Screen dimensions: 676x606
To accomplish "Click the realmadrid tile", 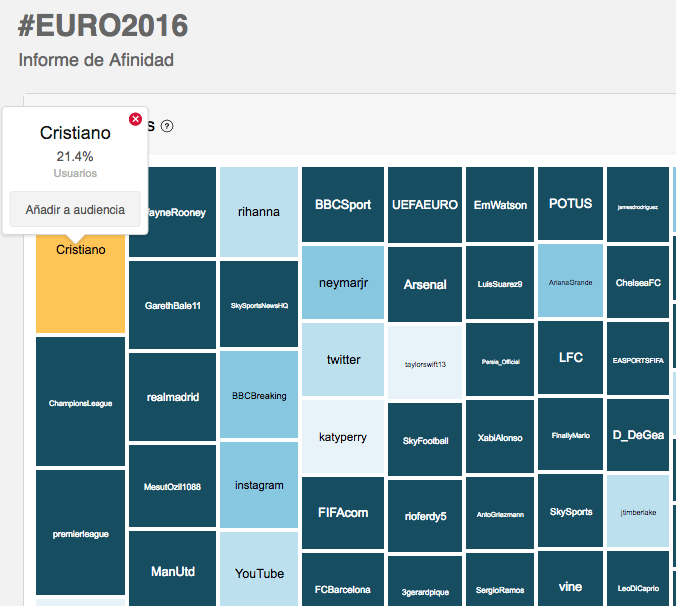I will pos(172,397).
